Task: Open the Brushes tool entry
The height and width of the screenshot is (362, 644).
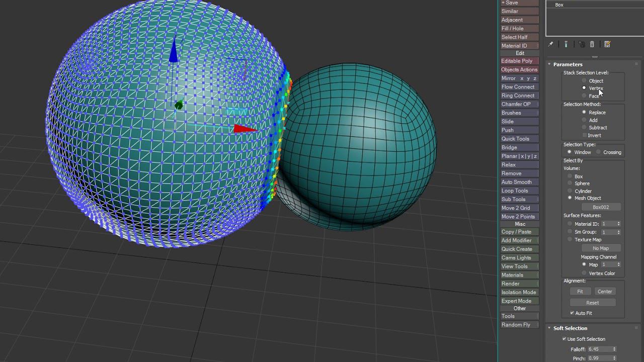Action: coord(519,113)
